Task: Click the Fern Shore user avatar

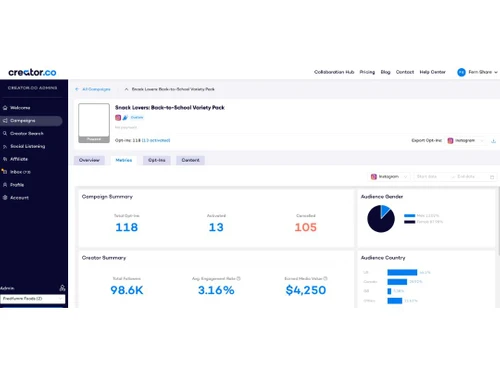Action: (x=461, y=72)
